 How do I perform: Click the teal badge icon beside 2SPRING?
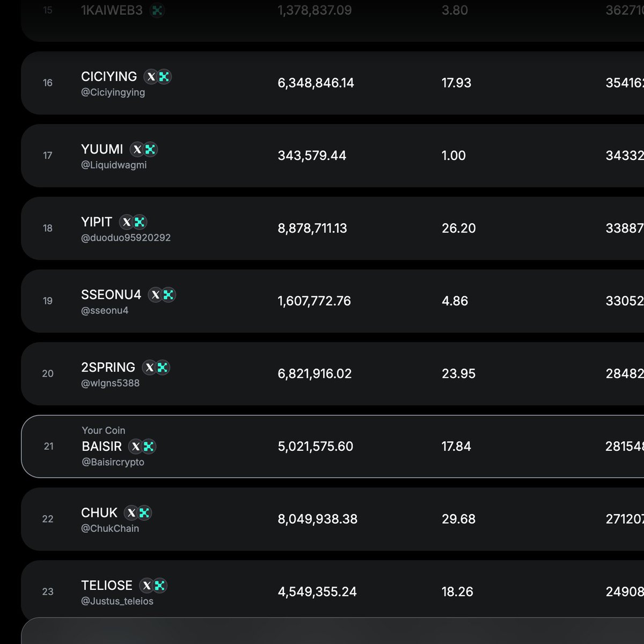point(162,368)
